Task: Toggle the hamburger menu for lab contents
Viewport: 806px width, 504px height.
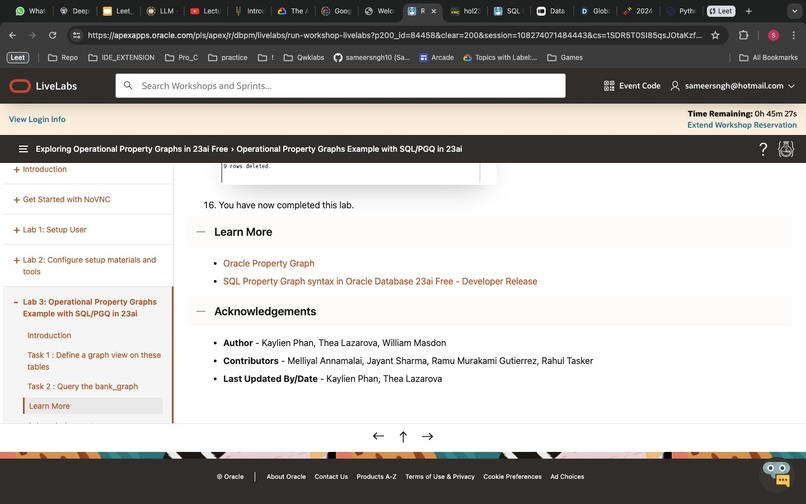Action: coord(23,149)
